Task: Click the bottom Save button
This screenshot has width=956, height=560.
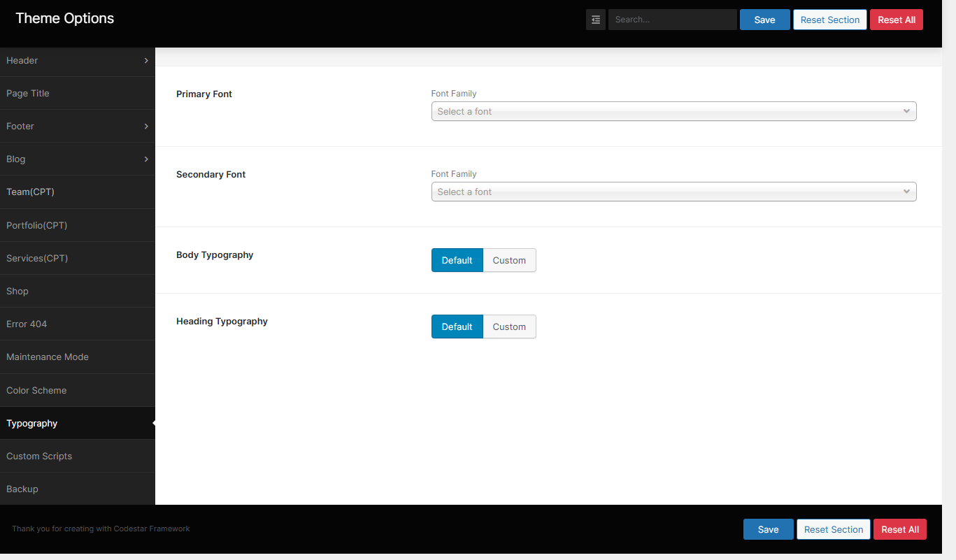Action: [768, 529]
